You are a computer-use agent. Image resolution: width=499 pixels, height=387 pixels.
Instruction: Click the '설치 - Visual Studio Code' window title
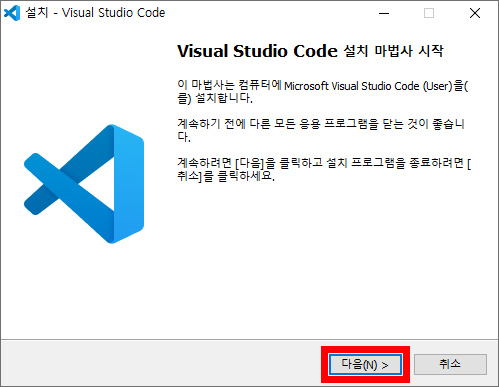click(x=95, y=13)
